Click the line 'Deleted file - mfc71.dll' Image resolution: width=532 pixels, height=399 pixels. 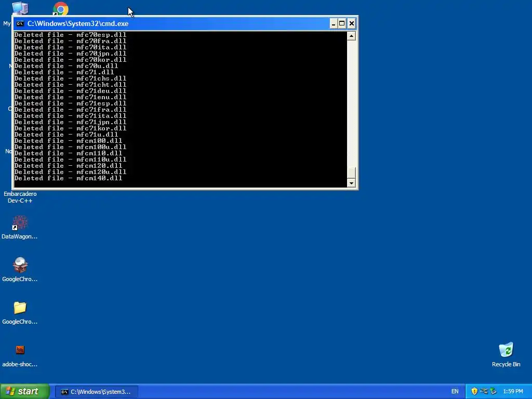(64, 72)
